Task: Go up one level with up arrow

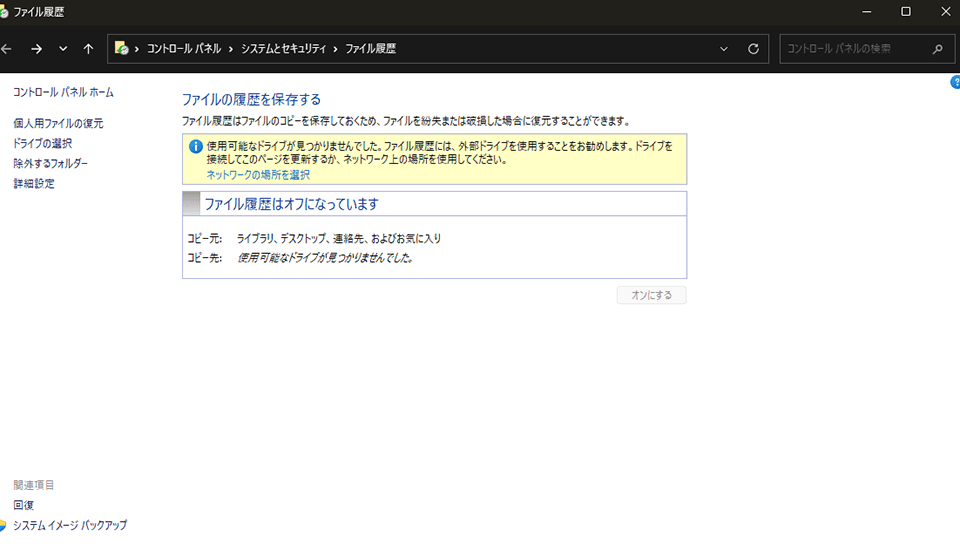Action: pos(88,49)
